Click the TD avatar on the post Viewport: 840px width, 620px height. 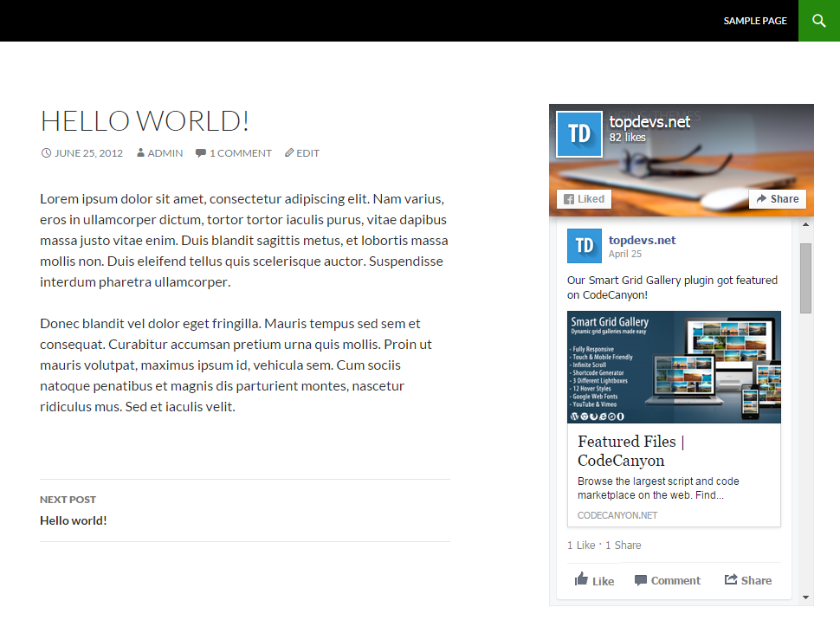coord(584,246)
